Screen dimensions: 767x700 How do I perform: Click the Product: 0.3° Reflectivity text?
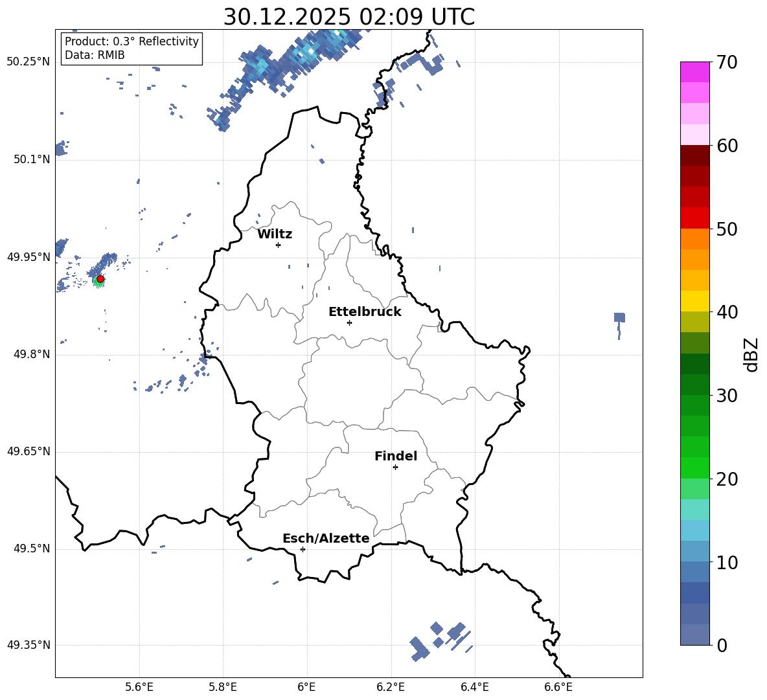pos(132,41)
